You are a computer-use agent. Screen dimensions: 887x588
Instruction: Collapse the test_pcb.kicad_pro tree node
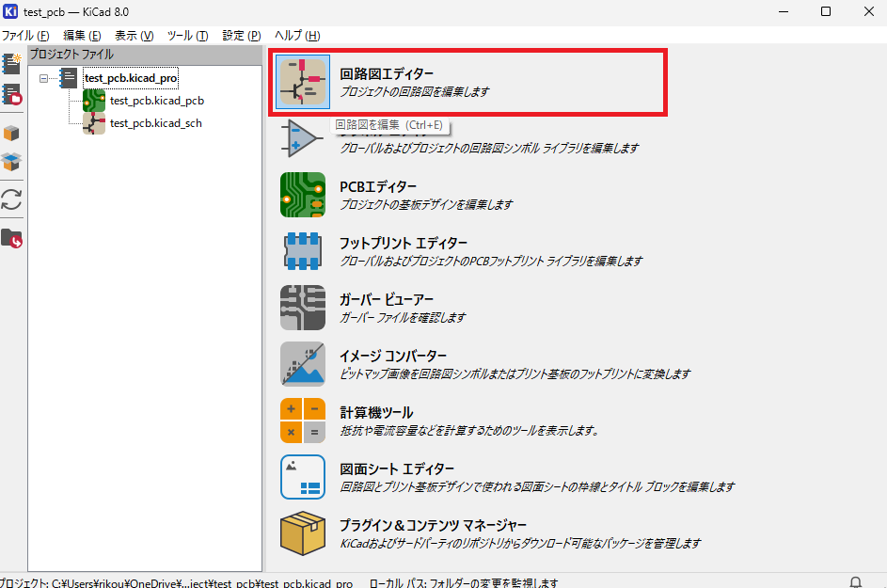tap(43, 78)
